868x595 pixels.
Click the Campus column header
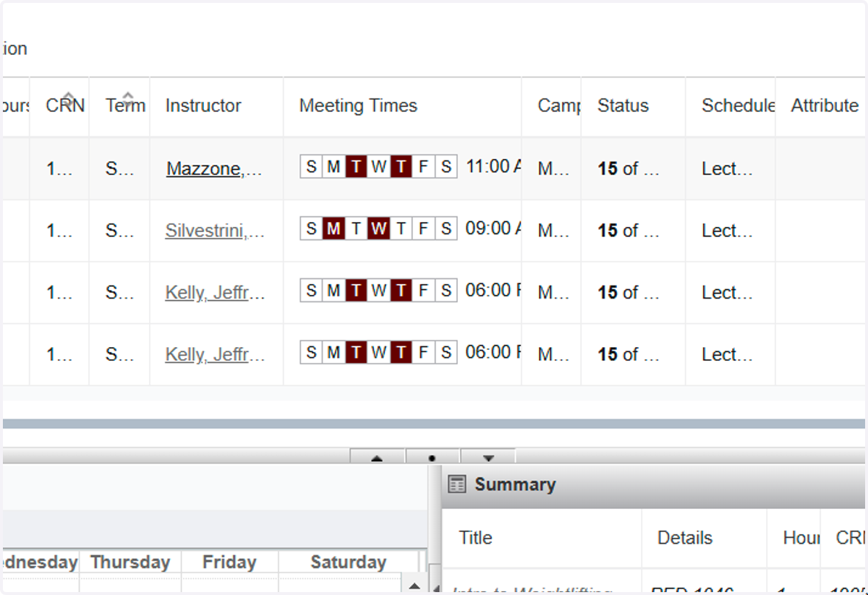tap(558, 106)
